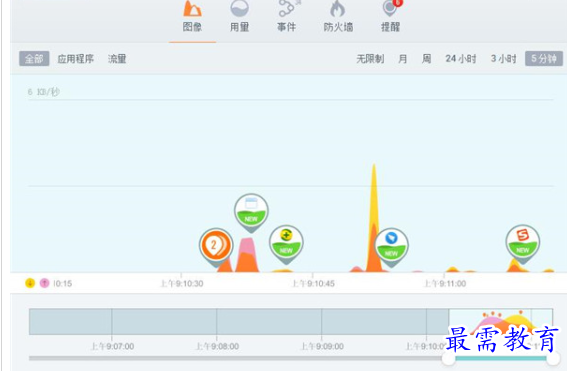This screenshot has height=371, width=567.
Task: Set time range to 3 小时
Action: [x=503, y=59]
